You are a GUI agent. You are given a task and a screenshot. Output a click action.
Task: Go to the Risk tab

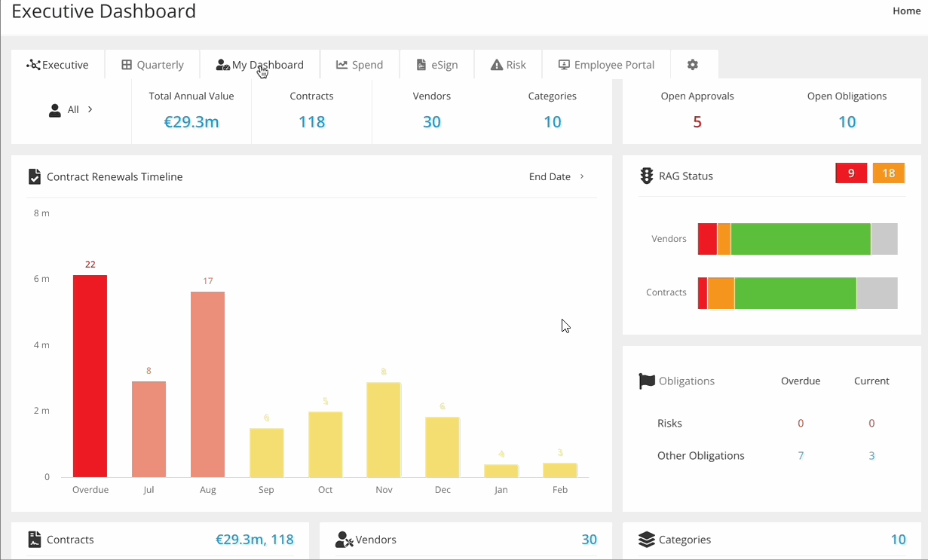[508, 65]
